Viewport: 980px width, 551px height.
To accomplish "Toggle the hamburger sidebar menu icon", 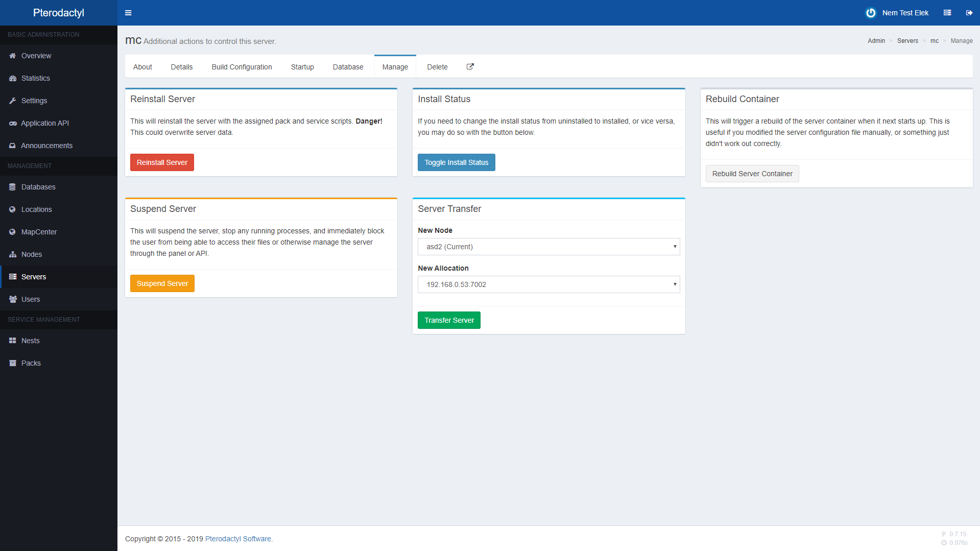I will point(128,13).
